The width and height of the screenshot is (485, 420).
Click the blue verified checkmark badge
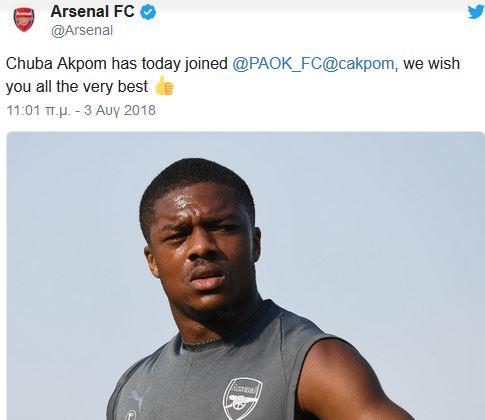point(148,12)
